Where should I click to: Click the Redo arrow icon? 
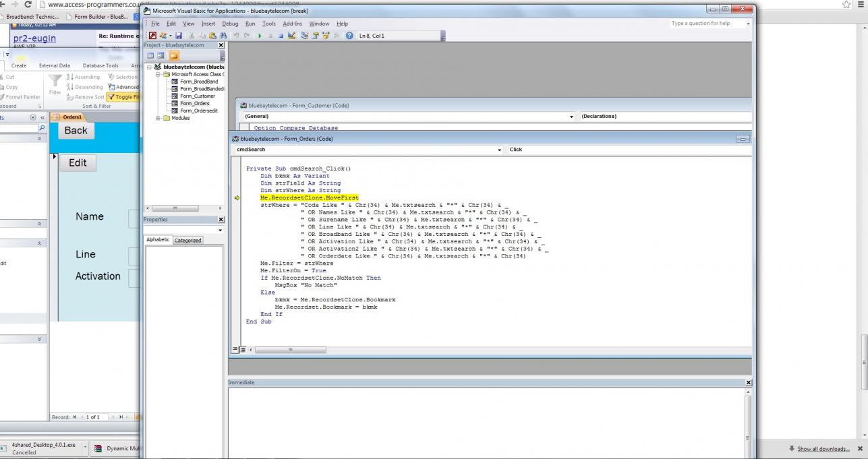[x=247, y=36]
